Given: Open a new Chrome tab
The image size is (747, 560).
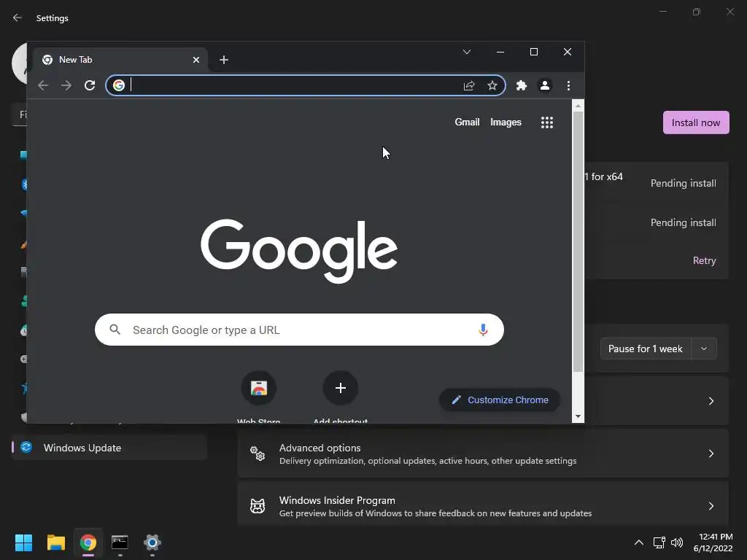Looking at the screenshot, I should pyautogui.click(x=224, y=60).
